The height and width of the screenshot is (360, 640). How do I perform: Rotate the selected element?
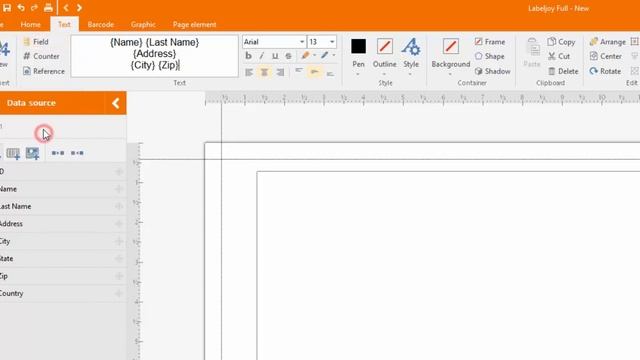605,71
